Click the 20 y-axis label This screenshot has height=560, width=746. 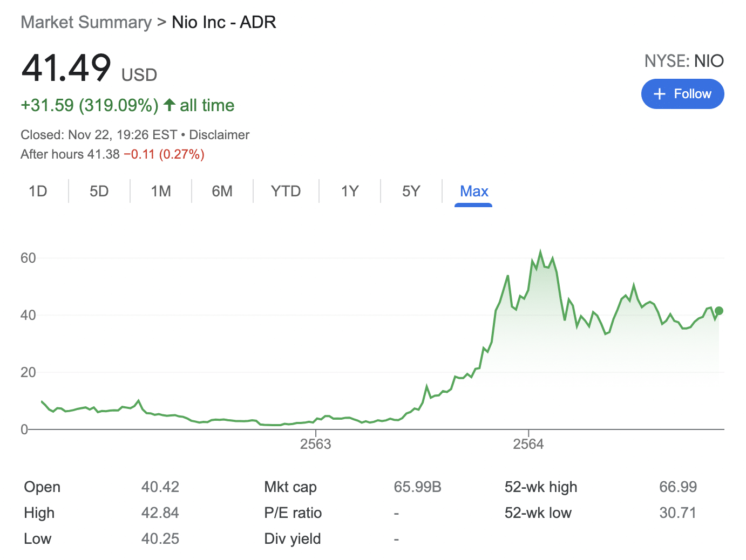tap(28, 372)
